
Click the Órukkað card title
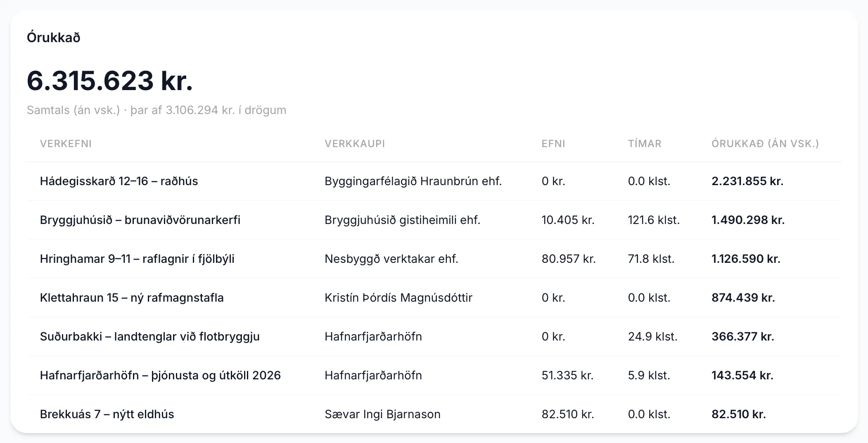pyautogui.click(x=54, y=38)
